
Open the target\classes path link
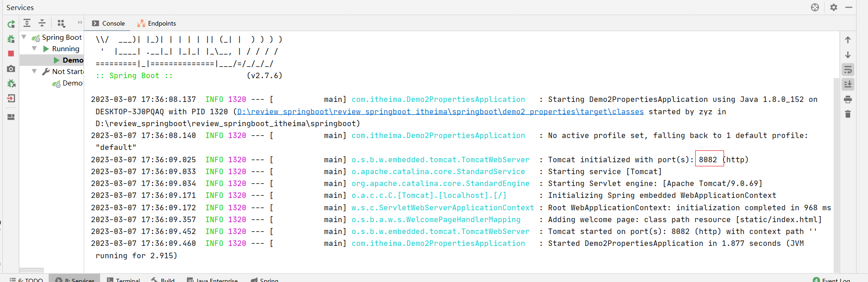440,112
